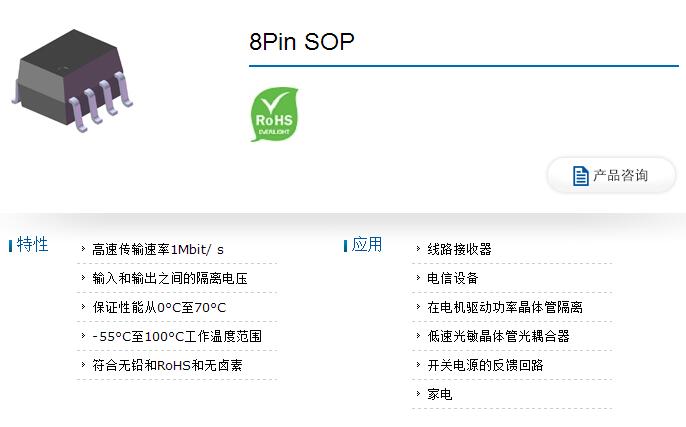Click the 在电机驱动功率晶体管隔离 application item
This screenshot has width=686, height=427.
tap(505, 307)
